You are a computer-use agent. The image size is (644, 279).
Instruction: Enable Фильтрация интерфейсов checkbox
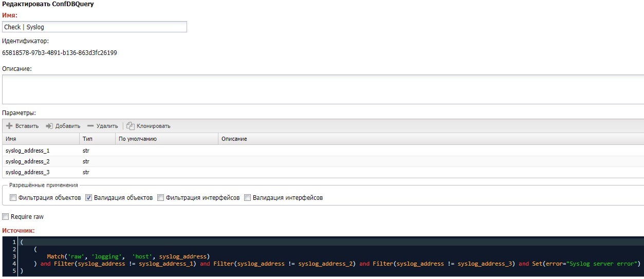pyautogui.click(x=160, y=198)
